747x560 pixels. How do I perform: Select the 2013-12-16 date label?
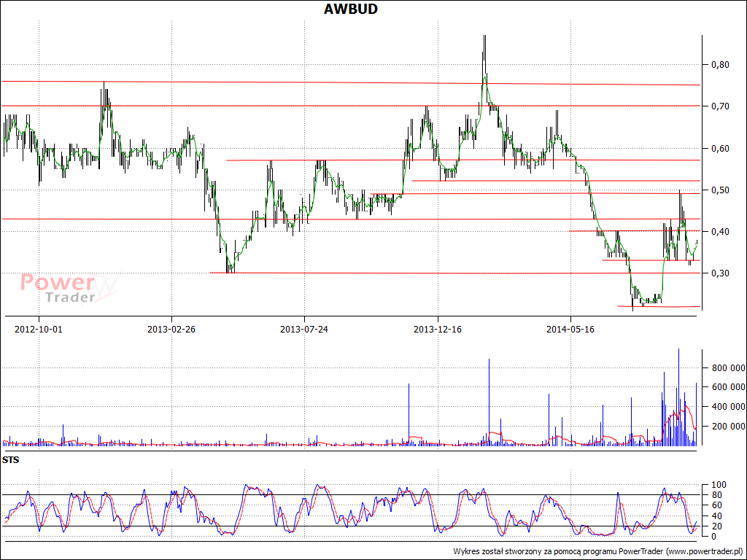point(438,329)
